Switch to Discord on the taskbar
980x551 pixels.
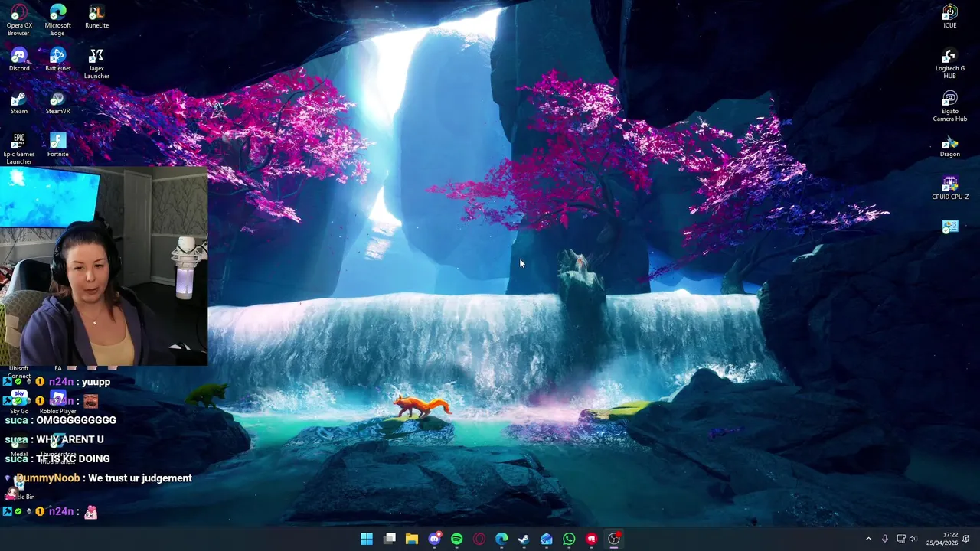point(435,539)
